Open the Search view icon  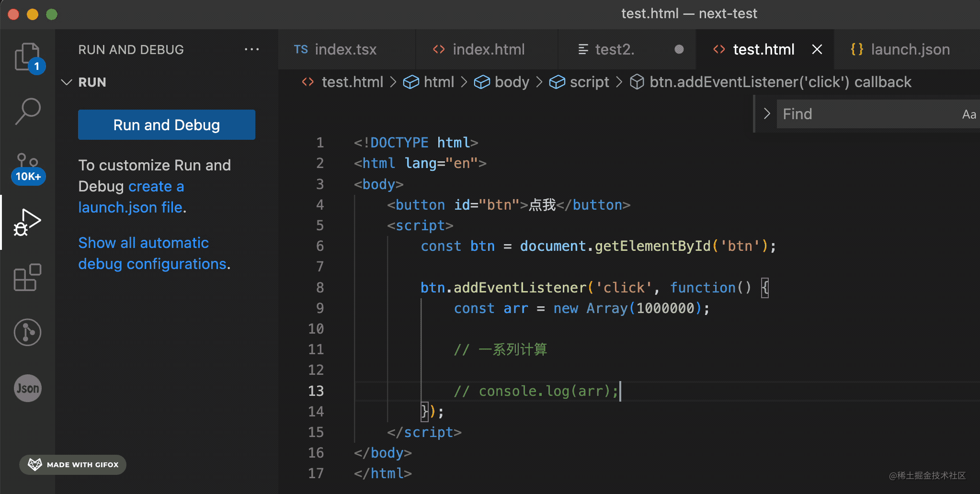[x=28, y=111]
